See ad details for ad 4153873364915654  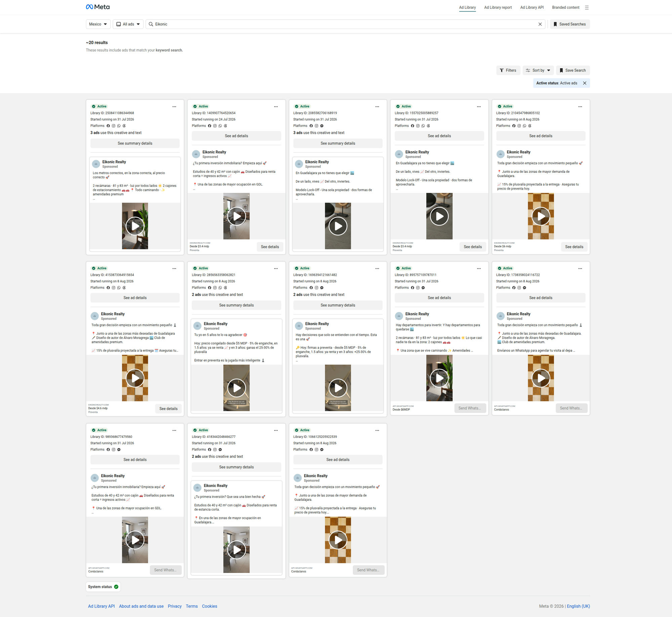tap(135, 298)
